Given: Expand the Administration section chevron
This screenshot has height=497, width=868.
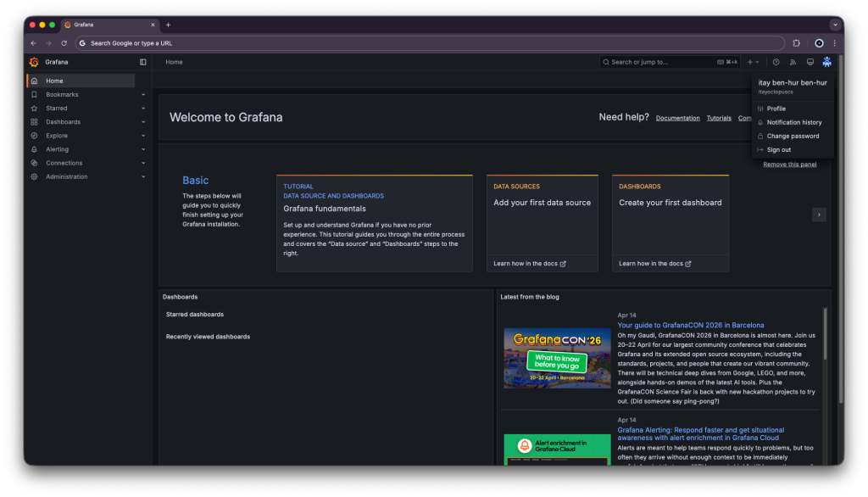Looking at the screenshot, I should 143,176.
